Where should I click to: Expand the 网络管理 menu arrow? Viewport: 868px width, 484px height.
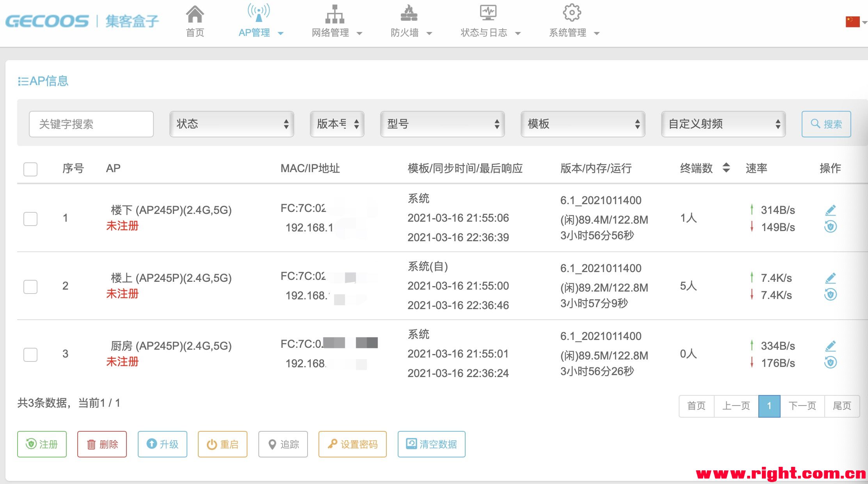(x=359, y=34)
